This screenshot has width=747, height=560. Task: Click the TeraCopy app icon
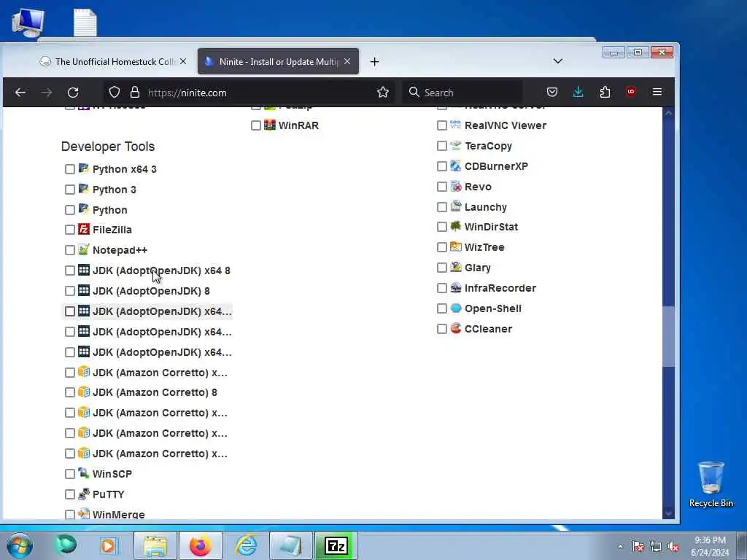pos(456,146)
